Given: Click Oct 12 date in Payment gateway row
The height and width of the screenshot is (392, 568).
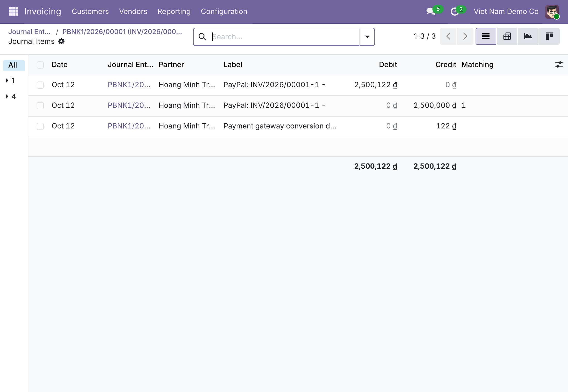Looking at the screenshot, I should (63, 126).
